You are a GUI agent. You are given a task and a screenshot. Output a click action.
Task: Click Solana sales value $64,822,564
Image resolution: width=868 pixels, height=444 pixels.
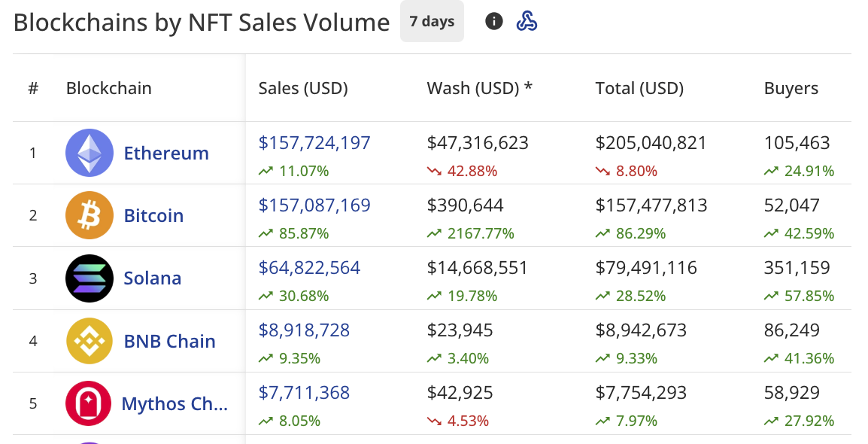pos(309,268)
